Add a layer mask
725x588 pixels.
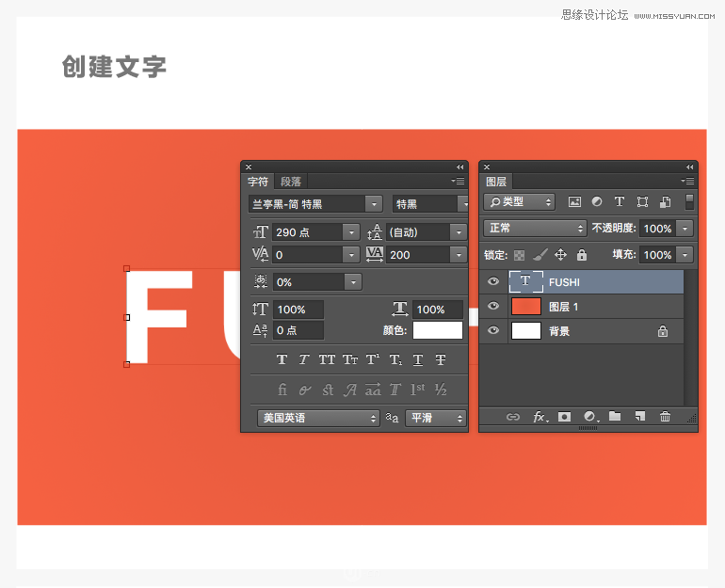click(x=564, y=417)
